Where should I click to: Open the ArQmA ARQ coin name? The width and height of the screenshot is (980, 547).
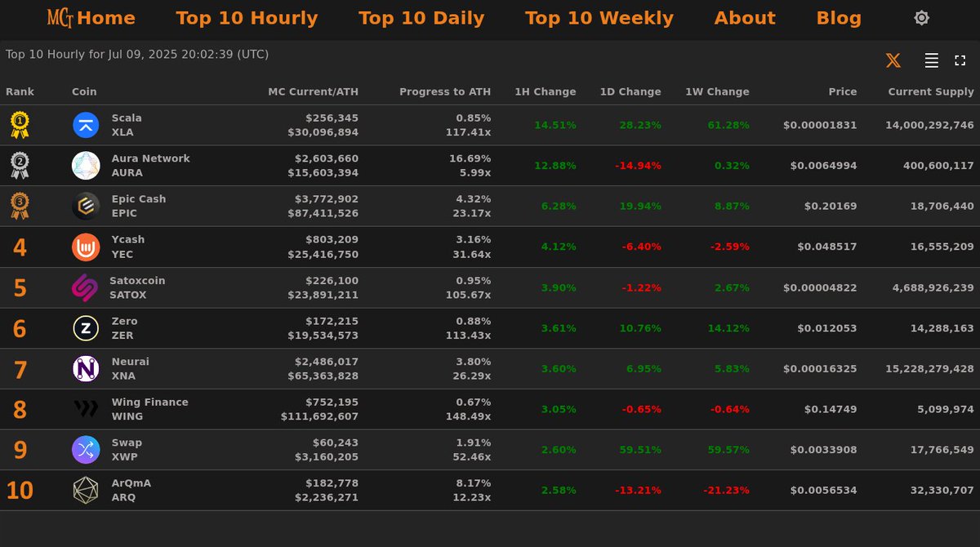click(x=131, y=491)
